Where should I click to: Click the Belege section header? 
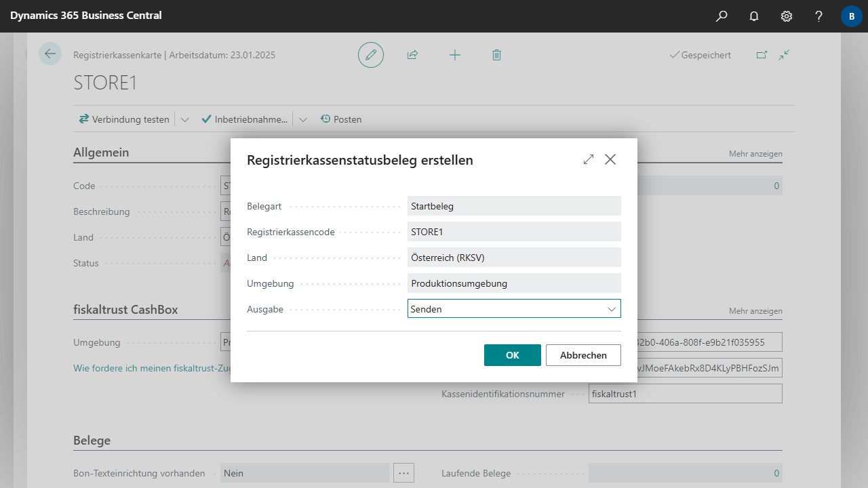[x=92, y=441]
